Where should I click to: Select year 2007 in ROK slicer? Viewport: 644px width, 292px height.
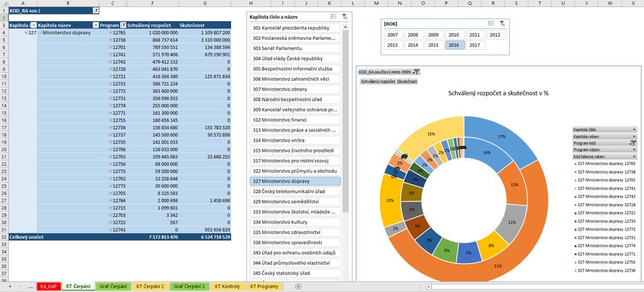(393, 35)
